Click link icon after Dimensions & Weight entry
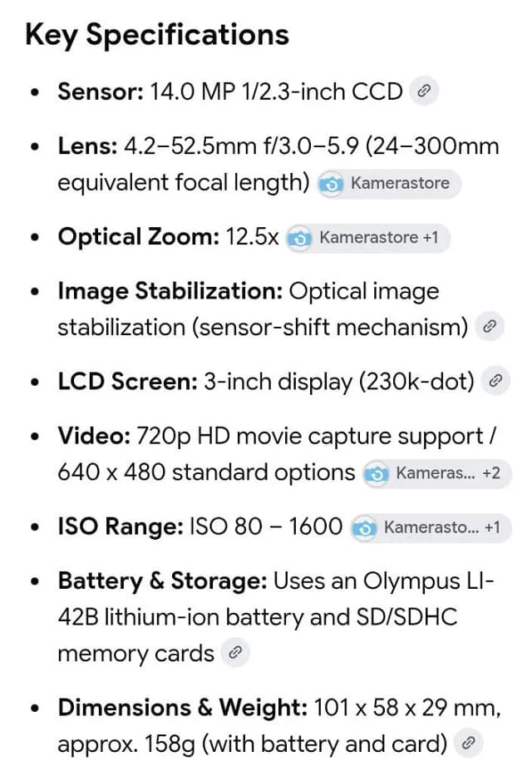The width and height of the screenshot is (532, 776). pos(468,743)
